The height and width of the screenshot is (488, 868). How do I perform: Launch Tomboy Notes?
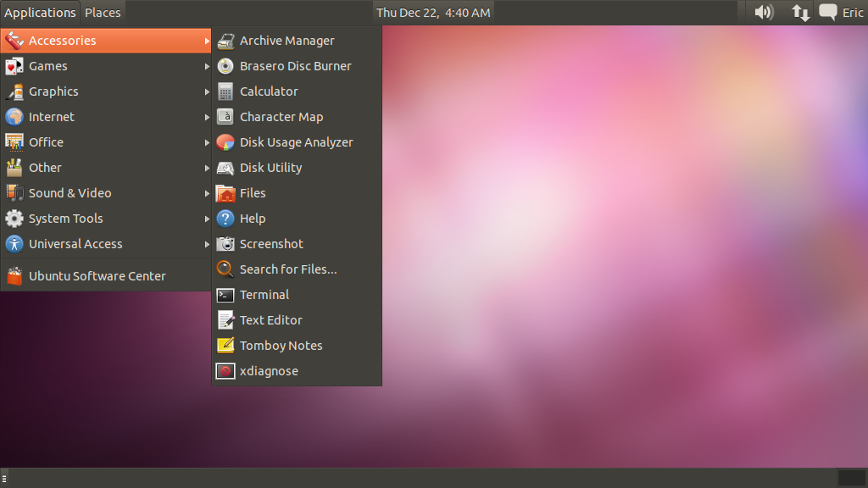(281, 345)
